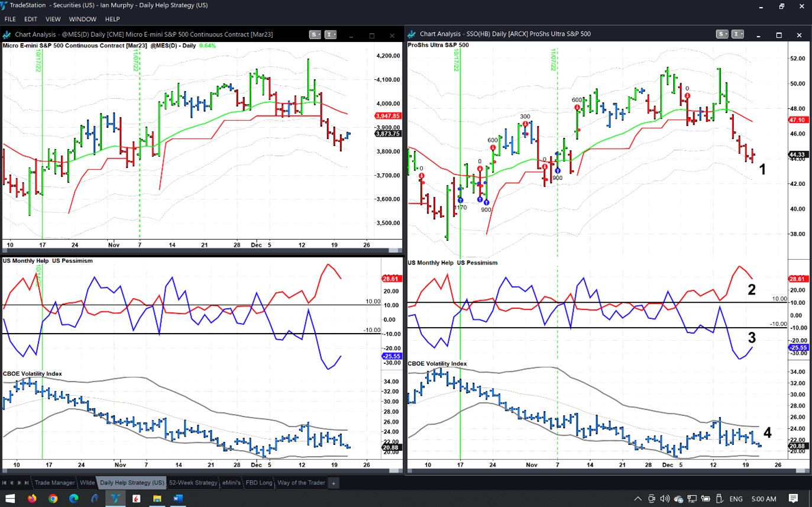Expand hidden system tray icons chevron
Screen dimensions: 812x507
coord(638,498)
